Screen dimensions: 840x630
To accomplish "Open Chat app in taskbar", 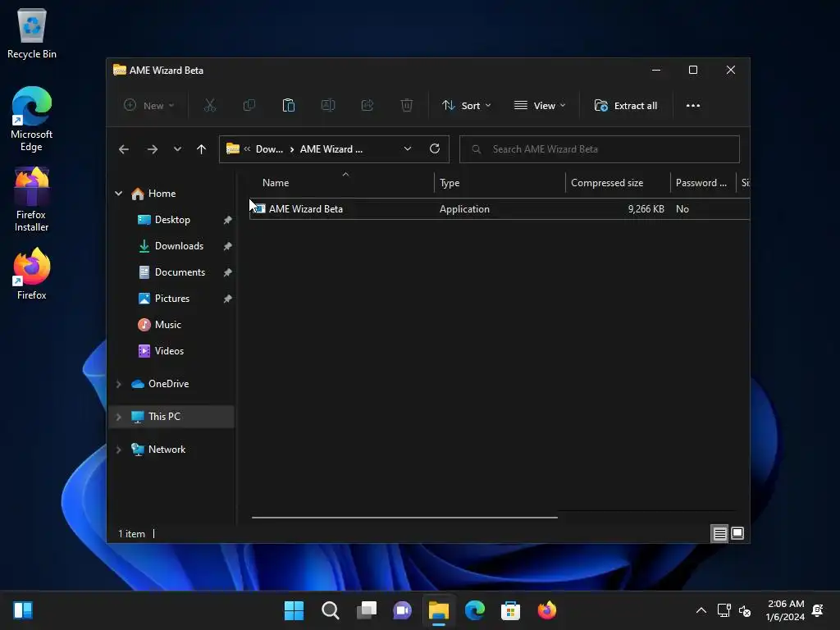I will 402,610.
